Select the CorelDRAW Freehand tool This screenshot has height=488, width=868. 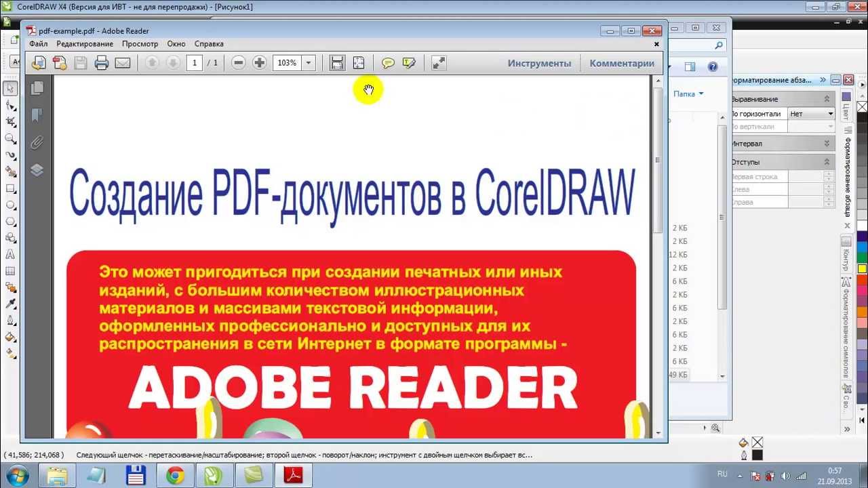tap(10, 155)
